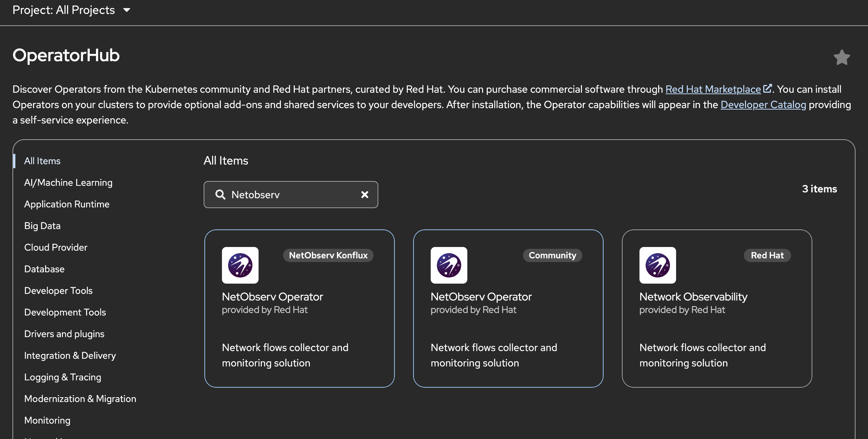Image resolution: width=868 pixels, height=439 pixels.
Task: Select the All Items category
Action: click(x=42, y=161)
